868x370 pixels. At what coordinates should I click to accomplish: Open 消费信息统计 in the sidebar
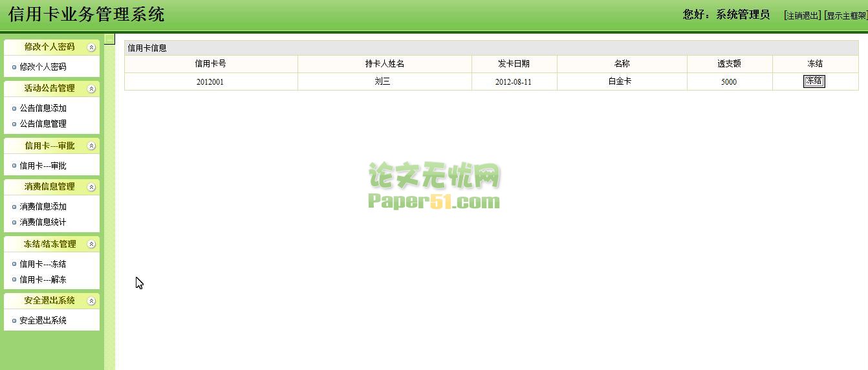43,222
